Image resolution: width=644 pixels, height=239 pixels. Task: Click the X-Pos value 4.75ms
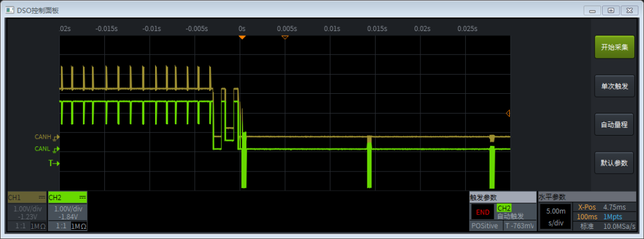coord(614,207)
